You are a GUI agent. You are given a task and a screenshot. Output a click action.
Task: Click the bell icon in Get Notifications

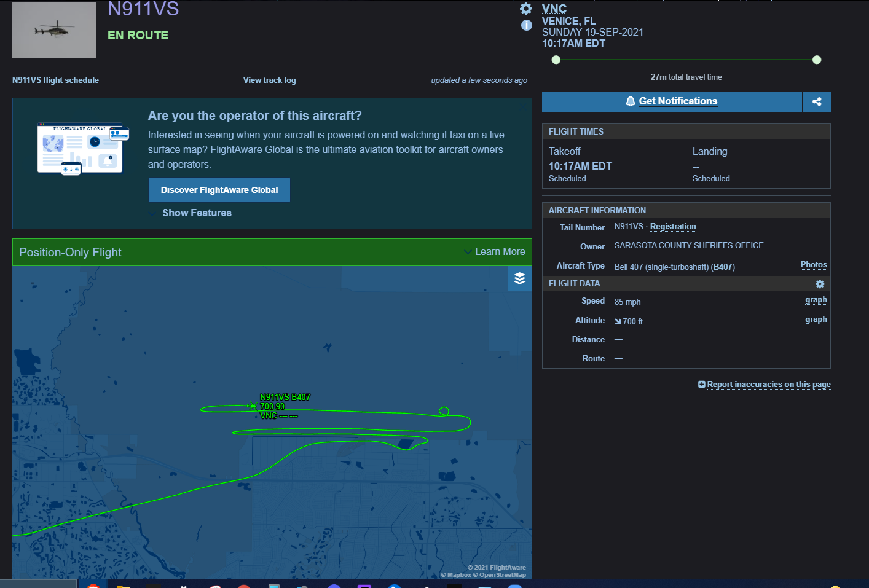click(631, 101)
